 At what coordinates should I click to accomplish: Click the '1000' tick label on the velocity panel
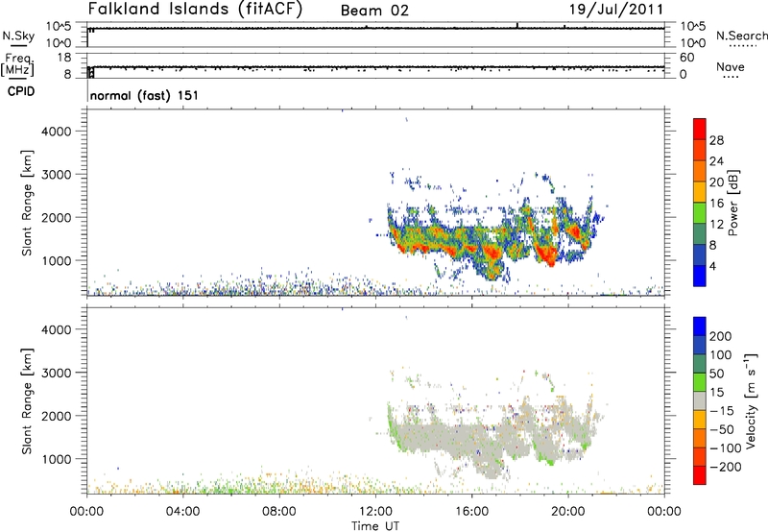pyautogui.click(x=57, y=459)
